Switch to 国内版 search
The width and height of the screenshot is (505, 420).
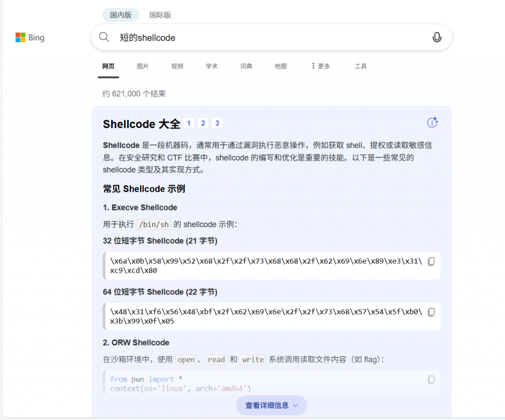pos(121,15)
